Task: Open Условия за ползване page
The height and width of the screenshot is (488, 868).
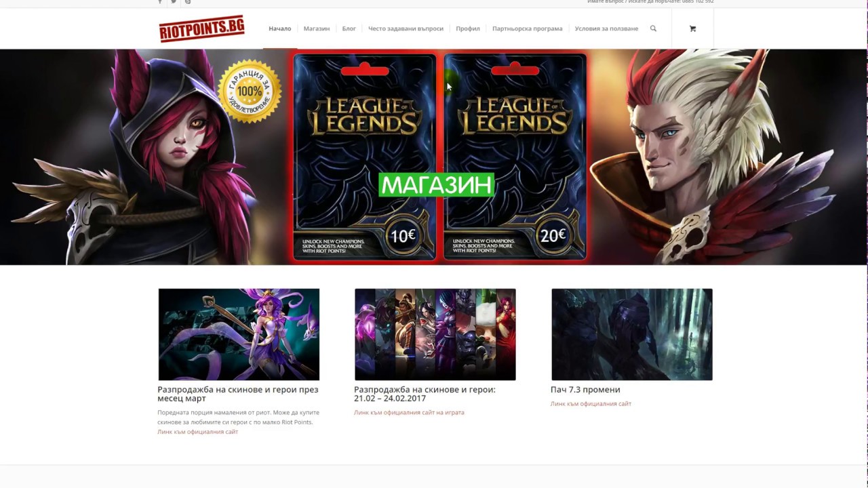Action: pos(606,28)
